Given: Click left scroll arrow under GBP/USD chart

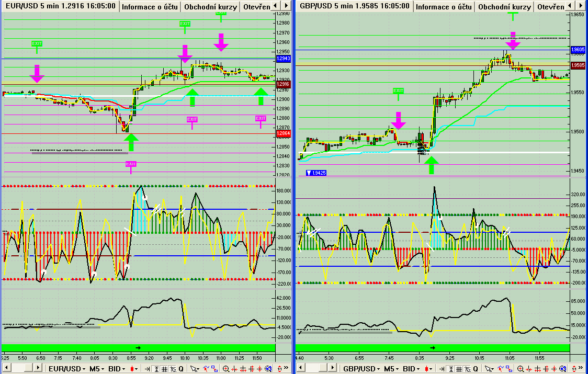Looking at the screenshot, I should click(x=301, y=368).
